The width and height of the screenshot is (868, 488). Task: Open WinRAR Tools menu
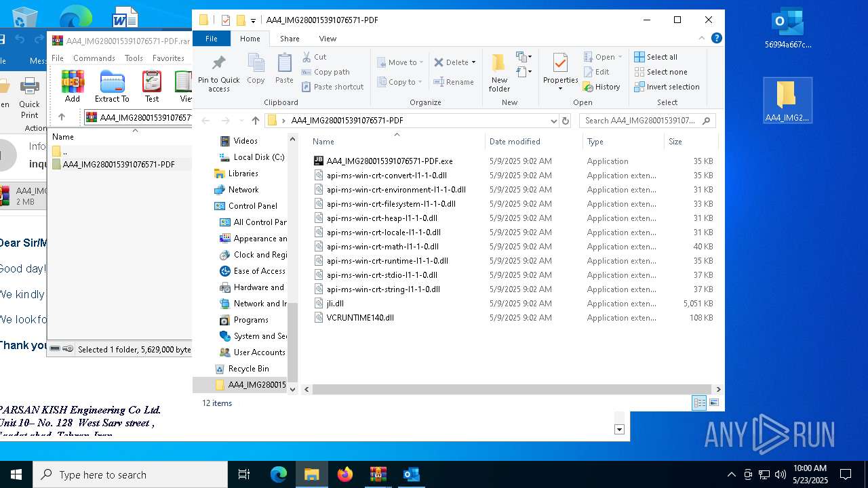134,58
